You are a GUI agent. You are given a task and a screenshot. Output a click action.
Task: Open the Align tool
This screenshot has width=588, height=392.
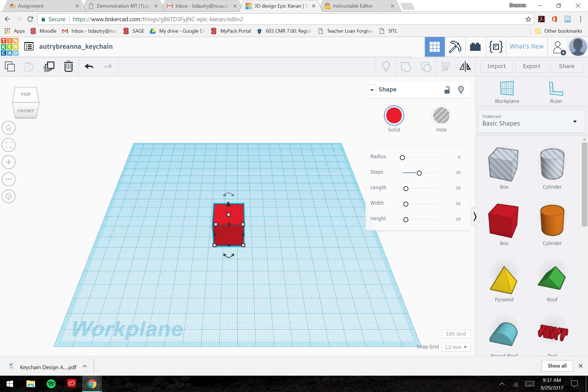point(446,66)
